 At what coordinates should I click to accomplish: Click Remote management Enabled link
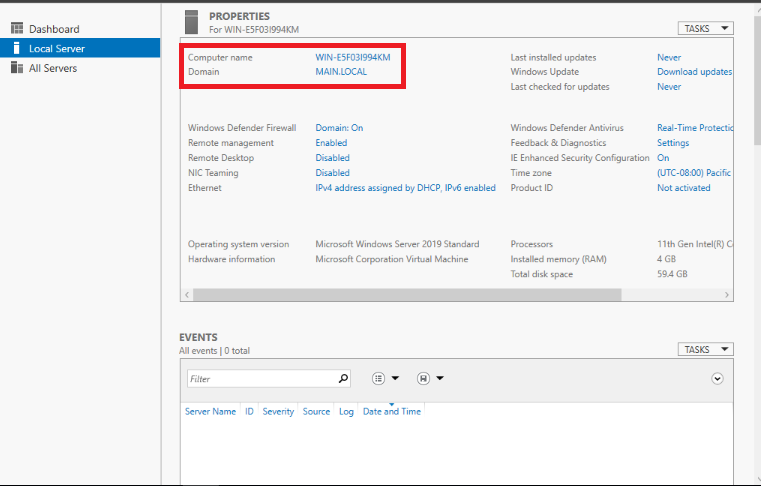(331, 143)
